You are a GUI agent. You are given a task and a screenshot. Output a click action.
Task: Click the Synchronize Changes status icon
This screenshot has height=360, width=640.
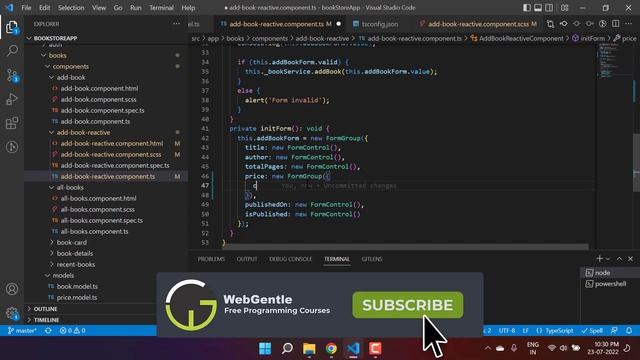point(48,331)
